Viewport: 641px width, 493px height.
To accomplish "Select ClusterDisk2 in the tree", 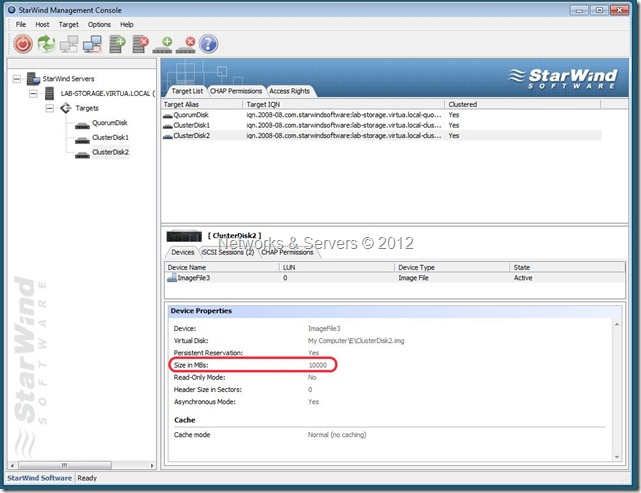I will pos(110,152).
